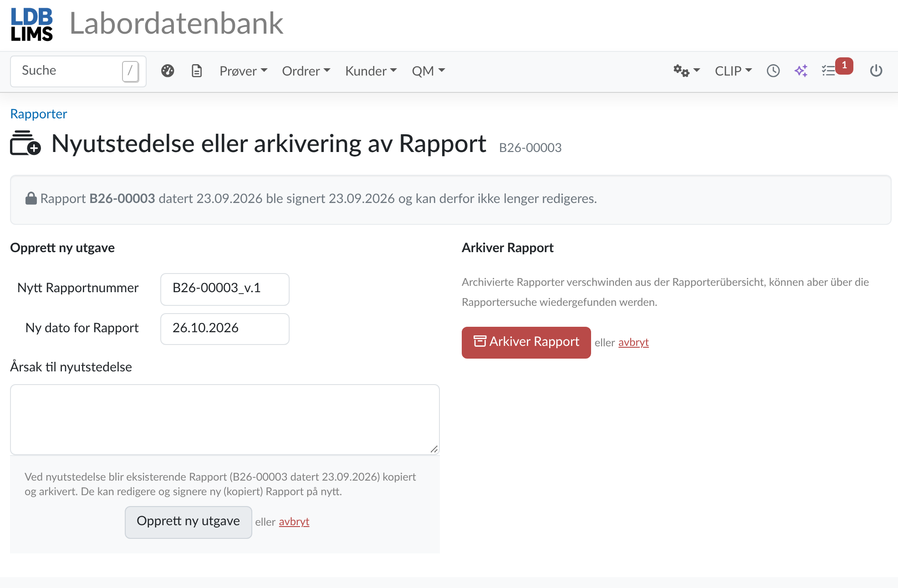
Task: Open the task list icon with badge
Action: pos(828,71)
